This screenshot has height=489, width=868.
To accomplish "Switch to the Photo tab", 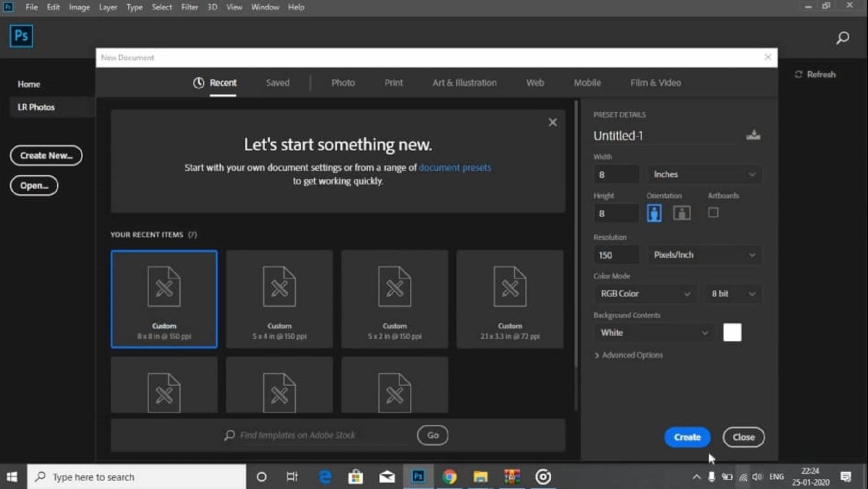I will [343, 83].
